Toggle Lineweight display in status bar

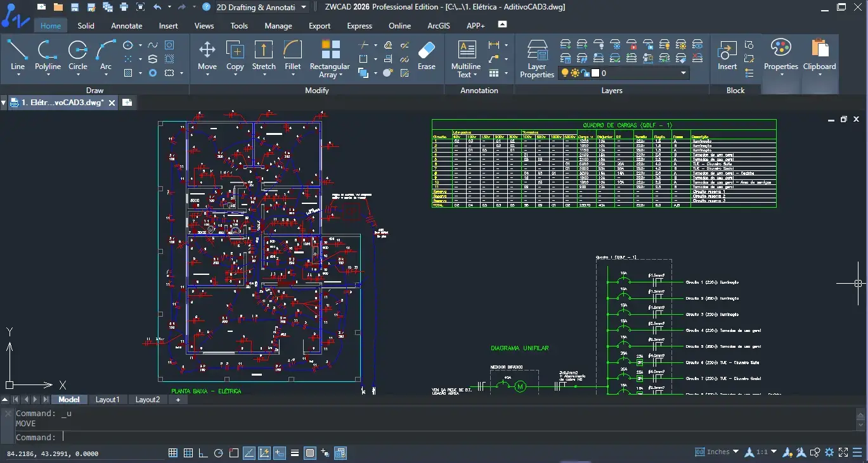pos(295,453)
